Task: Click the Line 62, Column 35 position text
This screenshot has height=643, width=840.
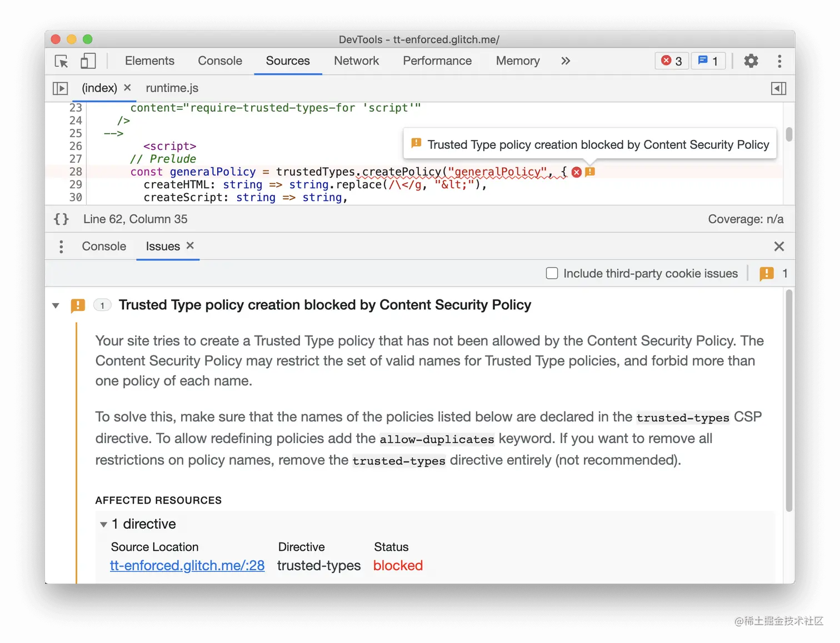Action: pos(136,219)
